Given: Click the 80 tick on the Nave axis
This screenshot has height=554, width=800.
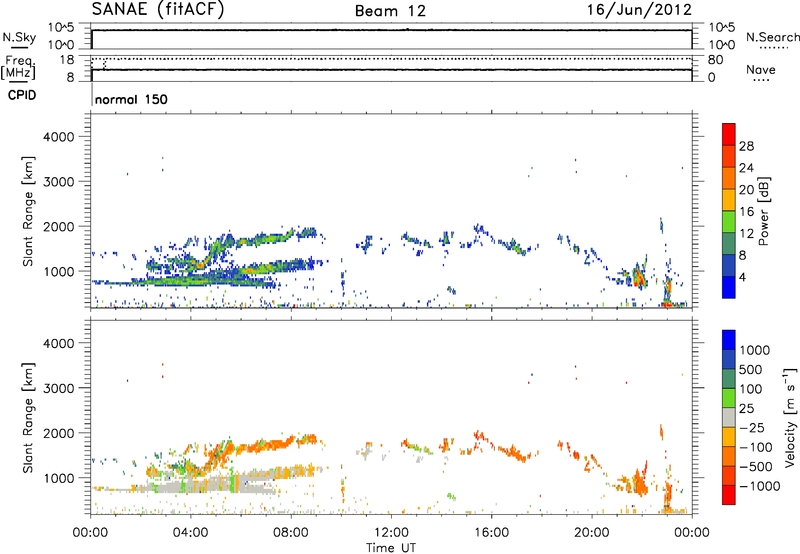Looking at the screenshot, I should pos(715,60).
